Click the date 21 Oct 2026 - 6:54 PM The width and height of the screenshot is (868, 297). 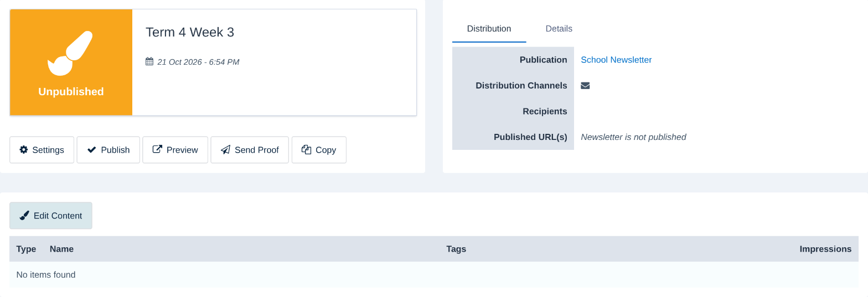point(198,62)
